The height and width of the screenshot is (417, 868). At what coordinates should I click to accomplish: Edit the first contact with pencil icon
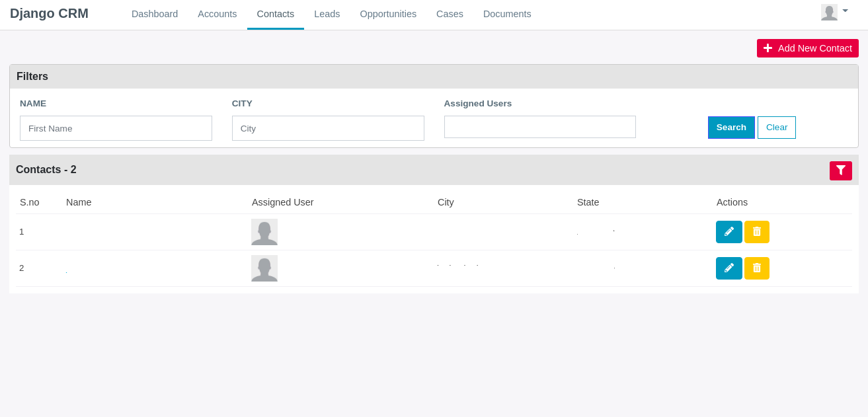click(729, 232)
